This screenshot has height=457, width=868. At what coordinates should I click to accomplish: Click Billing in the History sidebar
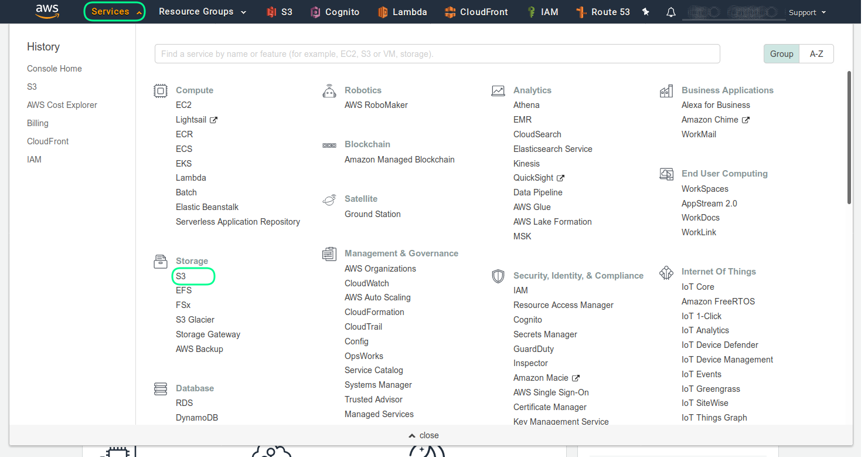click(x=38, y=123)
